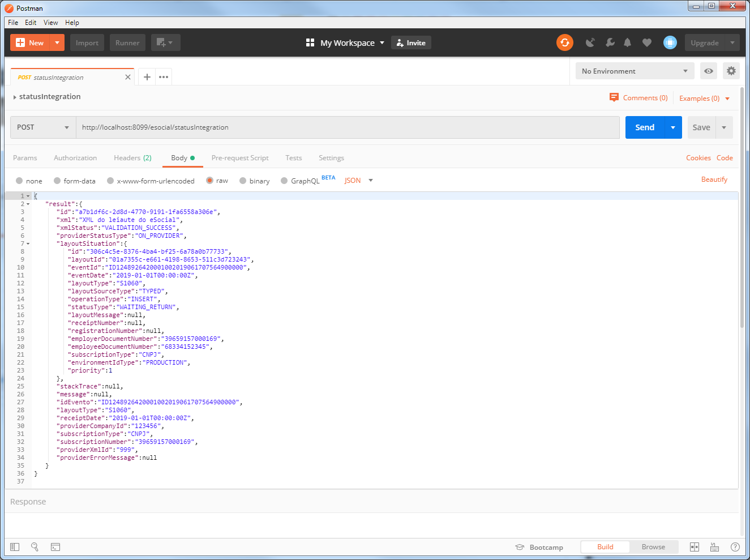Toggle the sidebar from the status bar

pyautogui.click(x=15, y=547)
